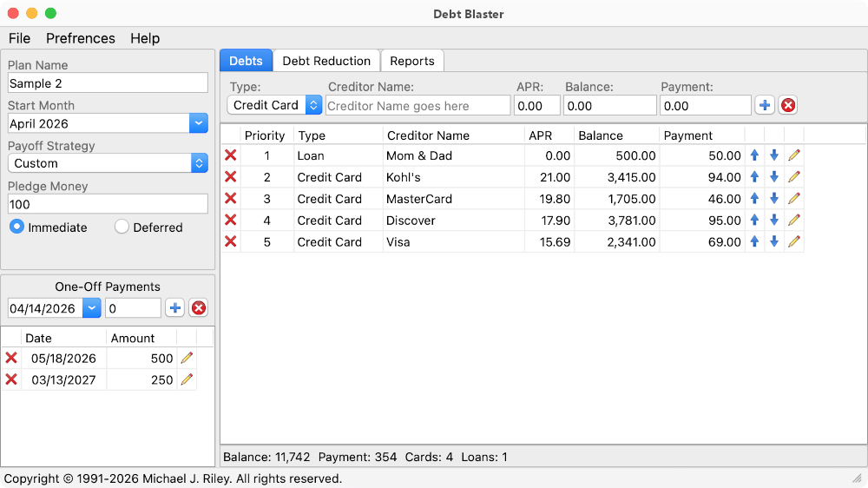Viewport: 868px width, 488px height.
Task: Click the Pledge Money field
Action: coord(108,204)
